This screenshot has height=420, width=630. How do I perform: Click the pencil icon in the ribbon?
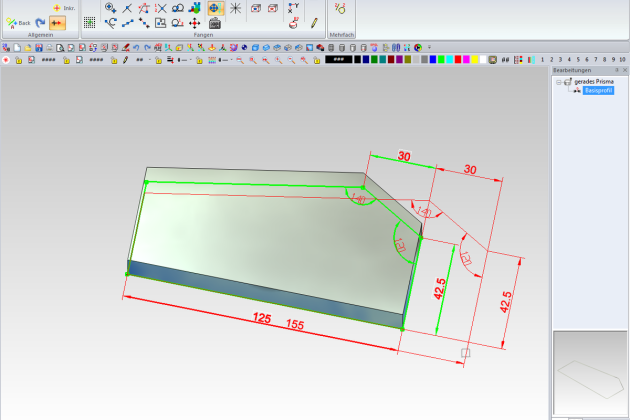pos(313,21)
